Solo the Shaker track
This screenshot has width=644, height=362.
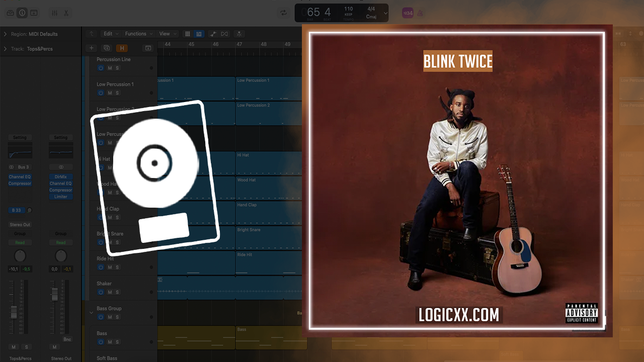(117, 292)
